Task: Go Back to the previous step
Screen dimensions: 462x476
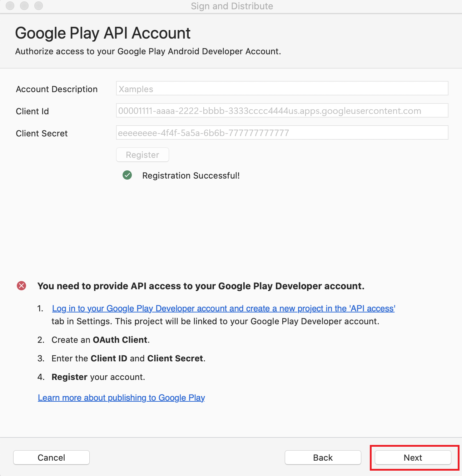Action: (x=323, y=457)
